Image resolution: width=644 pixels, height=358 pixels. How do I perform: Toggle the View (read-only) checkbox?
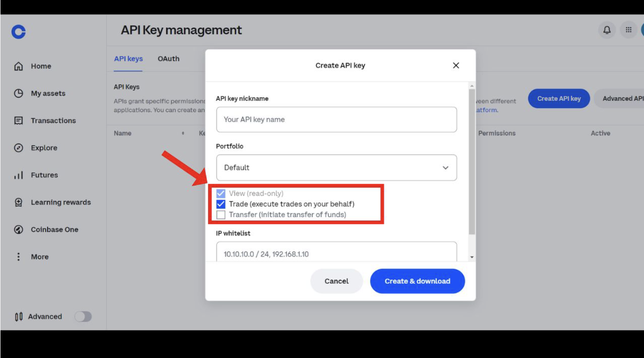click(221, 193)
